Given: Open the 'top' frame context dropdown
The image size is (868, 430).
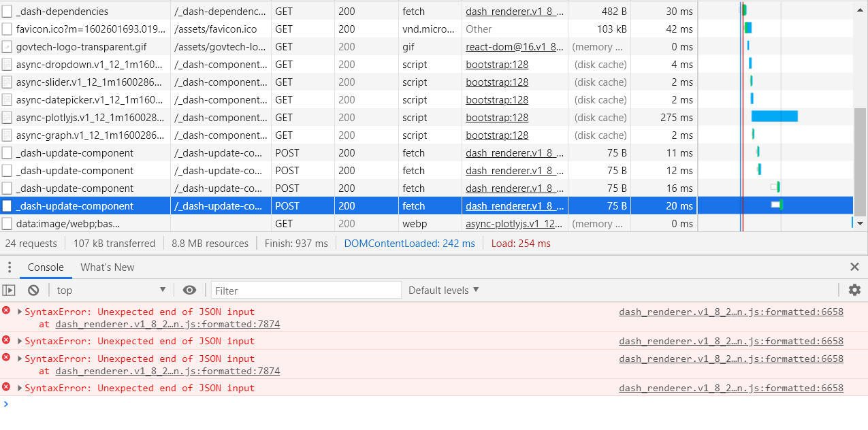Looking at the screenshot, I should click(109, 290).
